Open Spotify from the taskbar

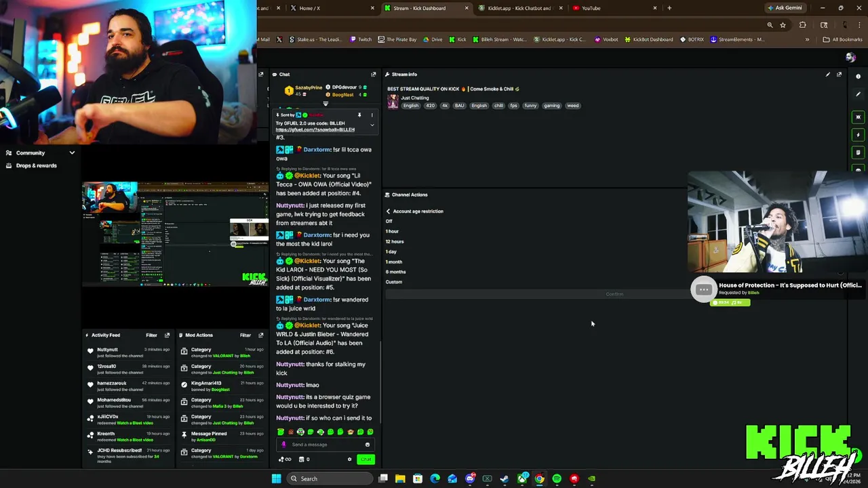pyautogui.click(x=557, y=479)
